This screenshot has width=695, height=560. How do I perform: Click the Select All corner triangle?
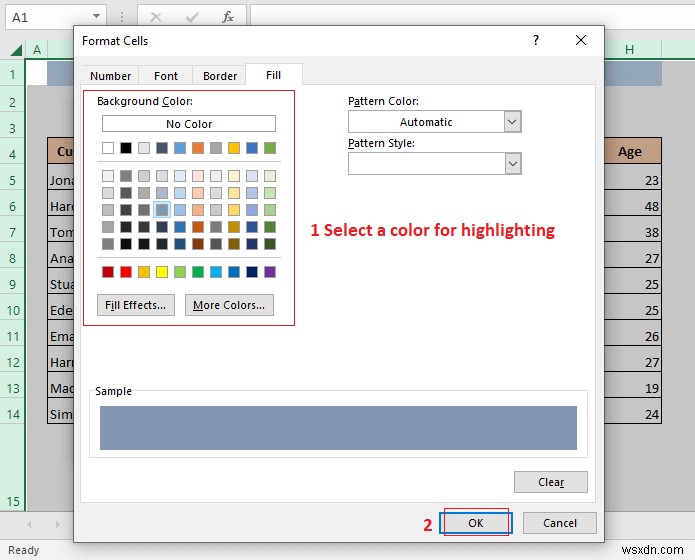(13, 50)
